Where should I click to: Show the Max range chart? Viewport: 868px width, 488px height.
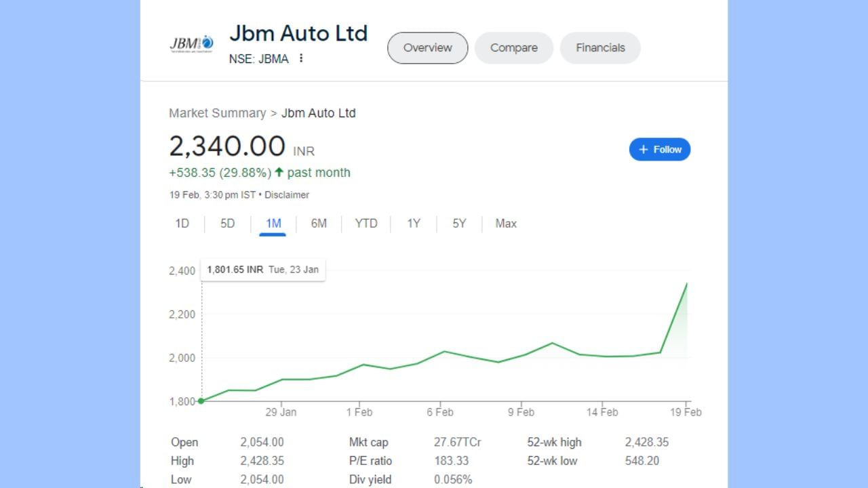tap(506, 224)
